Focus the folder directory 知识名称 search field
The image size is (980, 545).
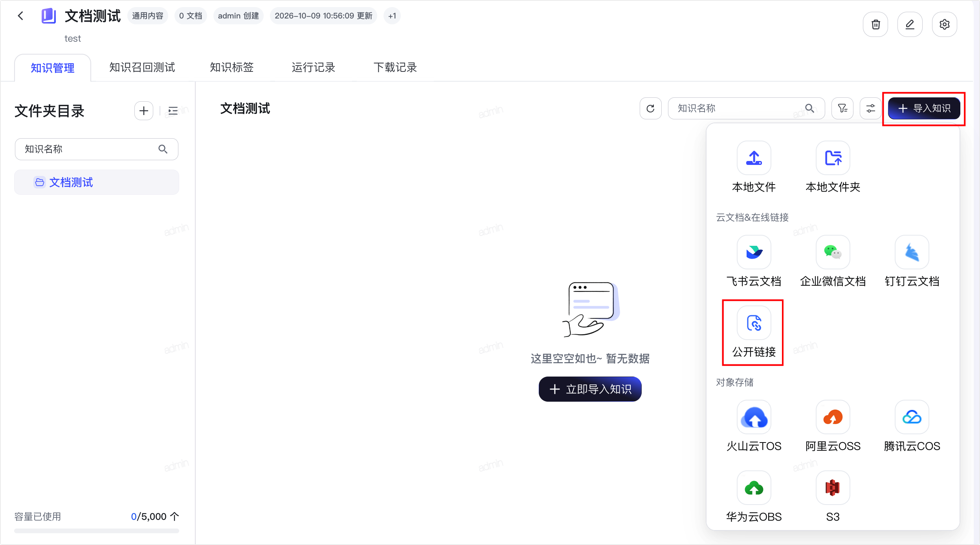[x=97, y=149]
